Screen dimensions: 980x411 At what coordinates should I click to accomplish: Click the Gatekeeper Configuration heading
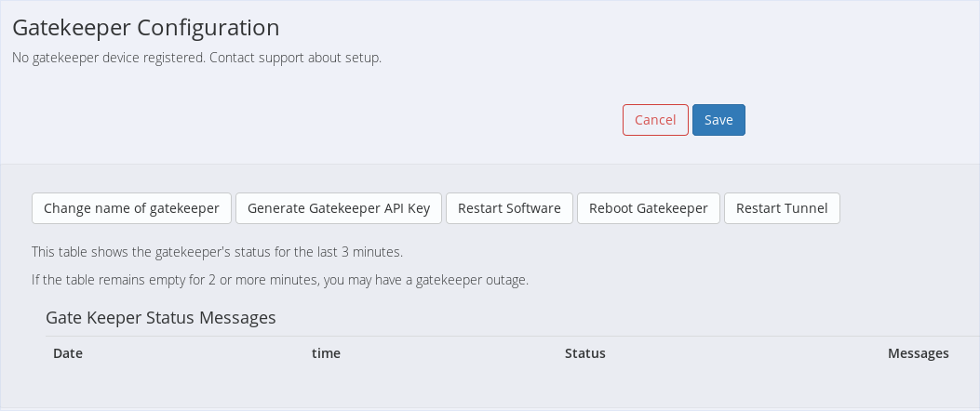pyautogui.click(x=145, y=28)
